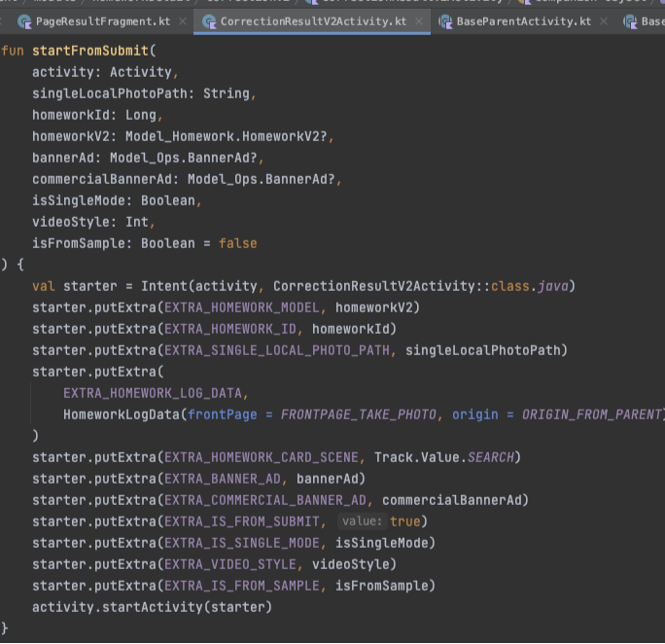The image size is (665, 644).
Task: Click the 'value:' inlay parameter hint
Action: pos(363,521)
